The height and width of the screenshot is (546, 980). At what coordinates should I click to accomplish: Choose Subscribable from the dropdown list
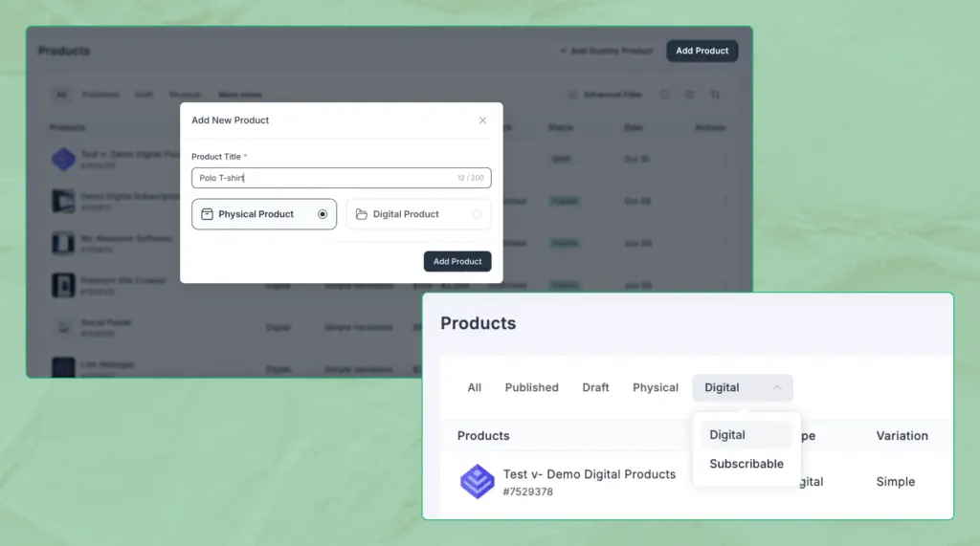(746, 464)
